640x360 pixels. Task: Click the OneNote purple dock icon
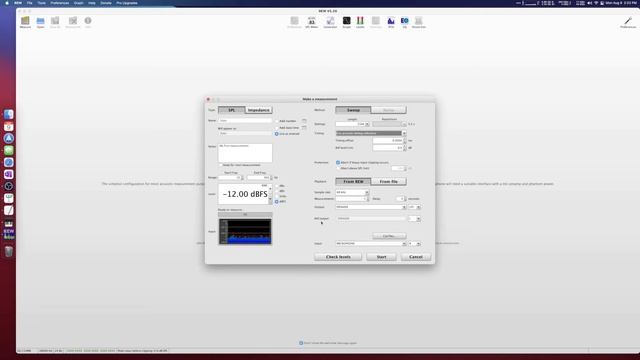(9, 174)
